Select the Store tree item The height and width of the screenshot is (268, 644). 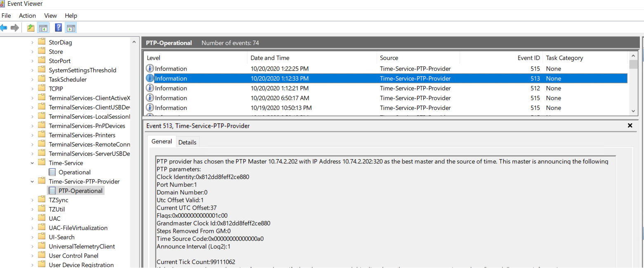[56, 52]
